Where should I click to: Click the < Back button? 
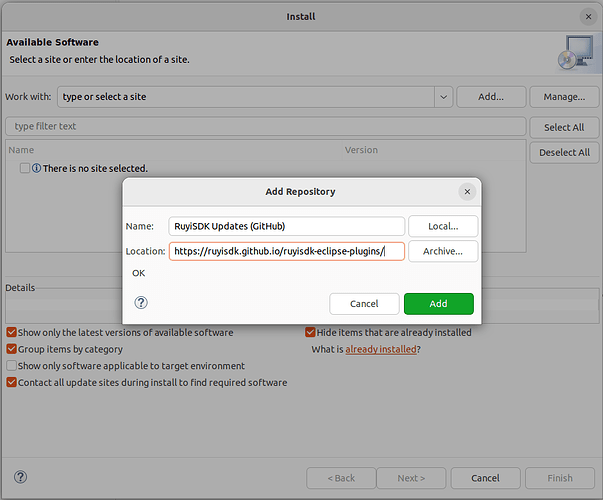click(x=341, y=478)
